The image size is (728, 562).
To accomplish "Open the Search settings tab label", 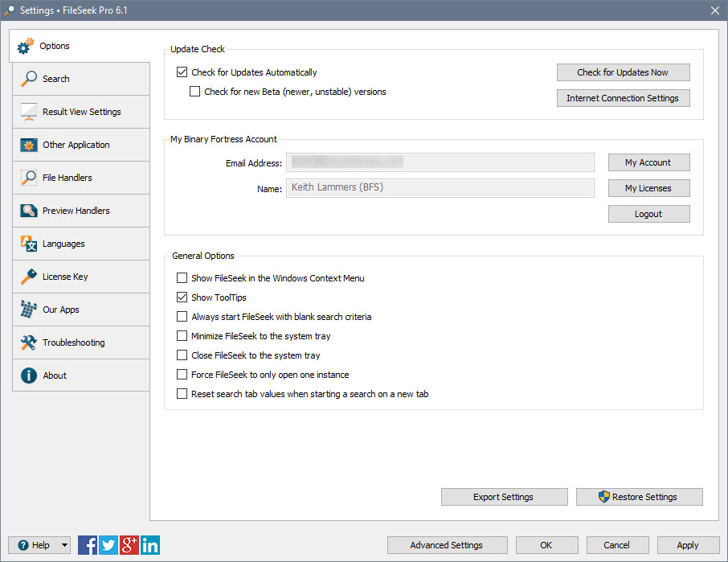I will point(55,79).
